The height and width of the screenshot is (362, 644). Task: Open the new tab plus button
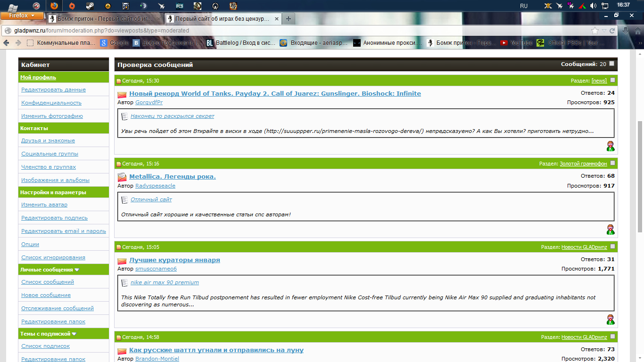(x=289, y=19)
